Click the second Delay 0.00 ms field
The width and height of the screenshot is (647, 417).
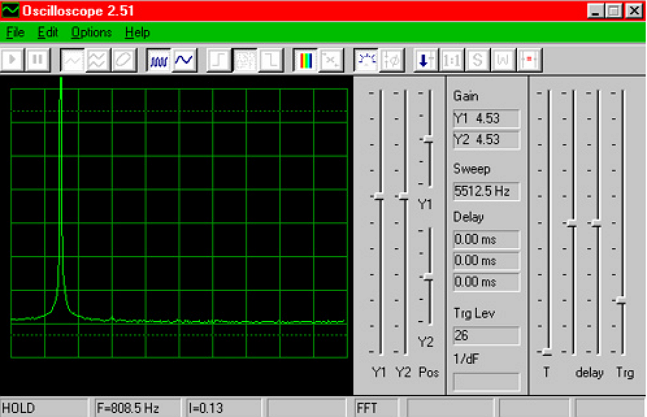(x=486, y=261)
